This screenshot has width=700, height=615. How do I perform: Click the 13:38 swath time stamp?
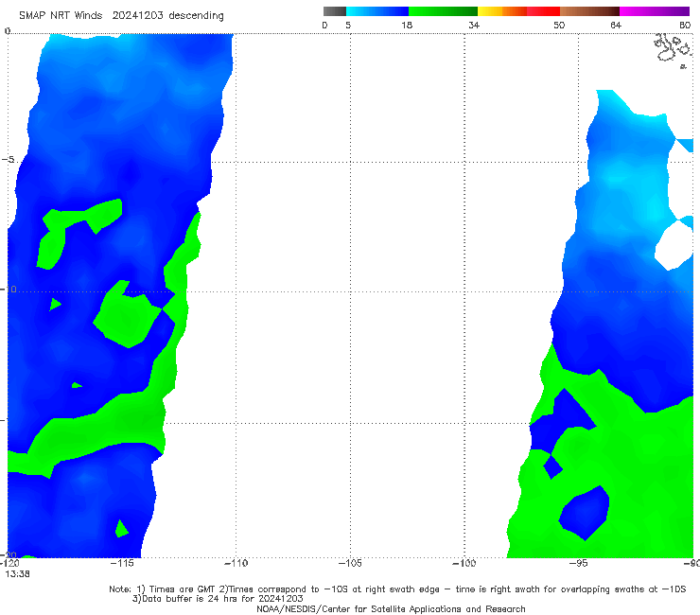pyautogui.click(x=17, y=574)
